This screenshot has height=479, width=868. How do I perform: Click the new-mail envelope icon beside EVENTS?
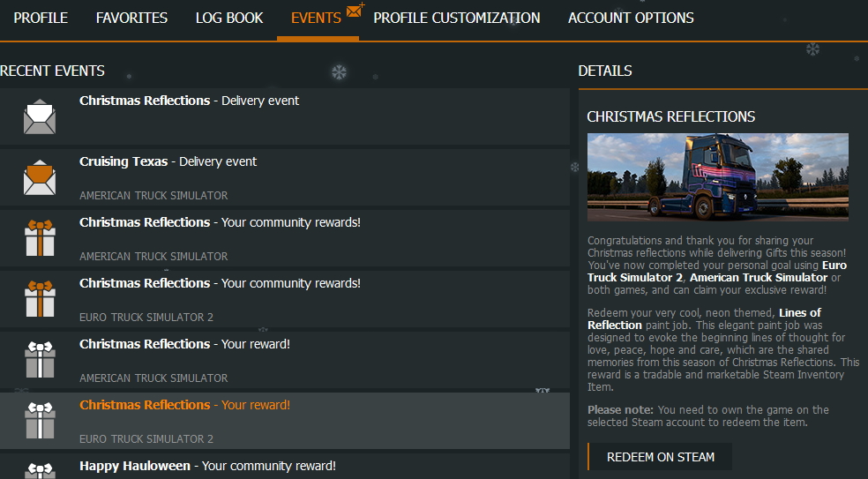point(355,10)
